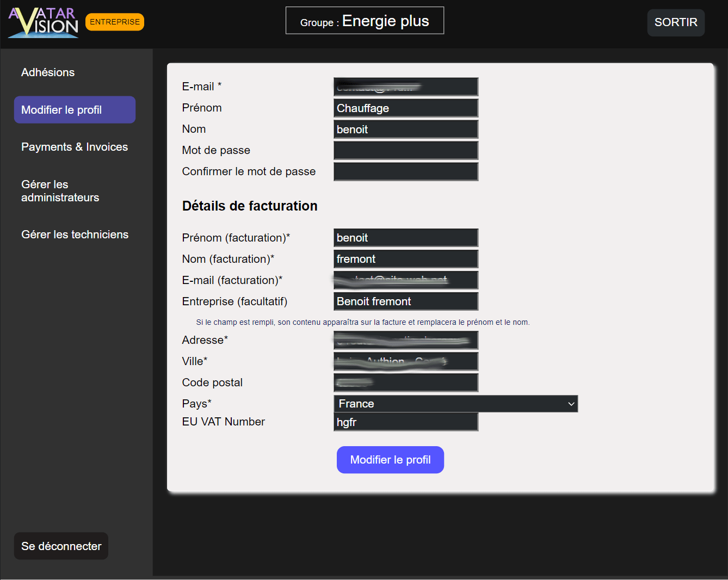This screenshot has height=580, width=728.
Task: Click the Avatar Vision logo
Action: [x=44, y=22]
